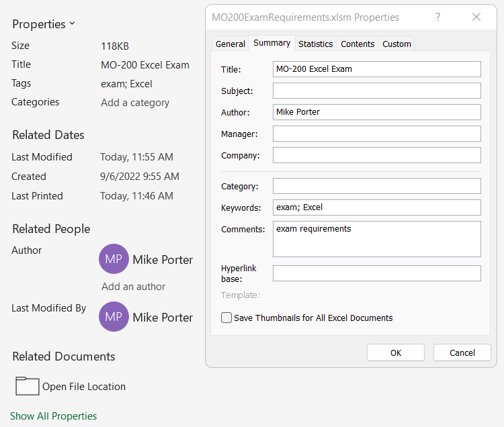Viewport: 504px width, 427px height.
Task: Open the Statistics tab
Action: click(x=315, y=44)
